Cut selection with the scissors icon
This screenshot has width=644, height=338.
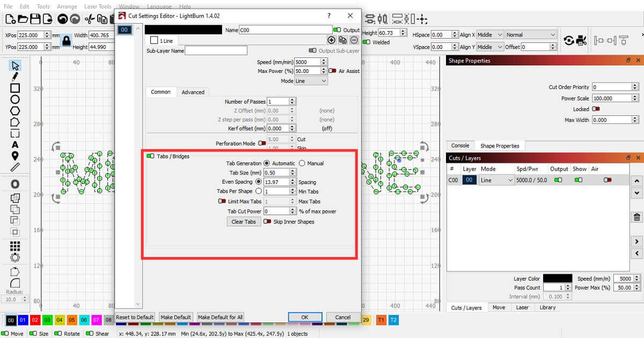pos(90,19)
